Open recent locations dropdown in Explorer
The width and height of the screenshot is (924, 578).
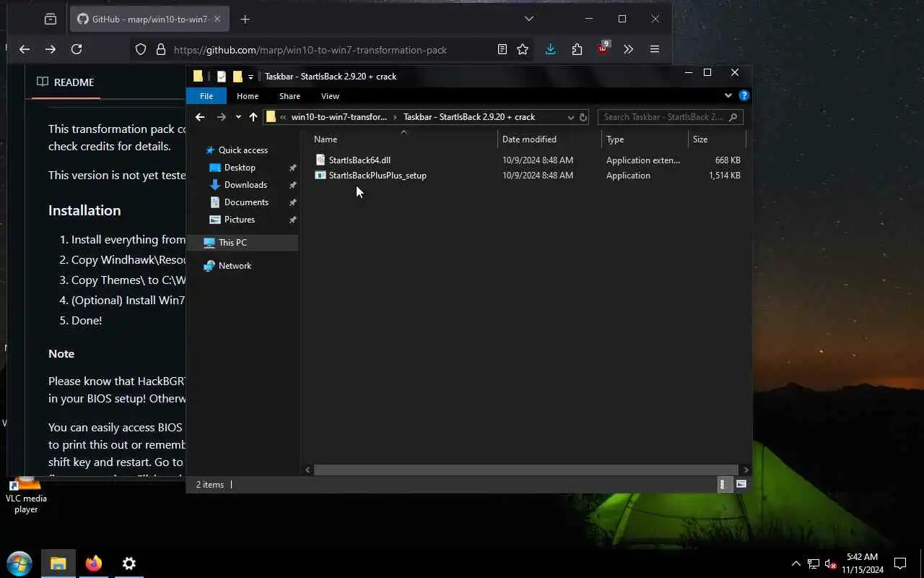pyautogui.click(x=238, y=117)
